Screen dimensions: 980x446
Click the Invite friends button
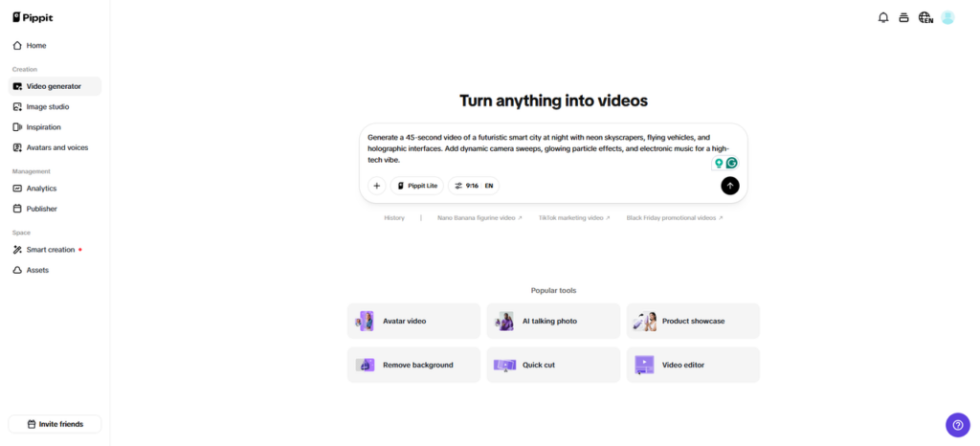click(x=55, y=424)
